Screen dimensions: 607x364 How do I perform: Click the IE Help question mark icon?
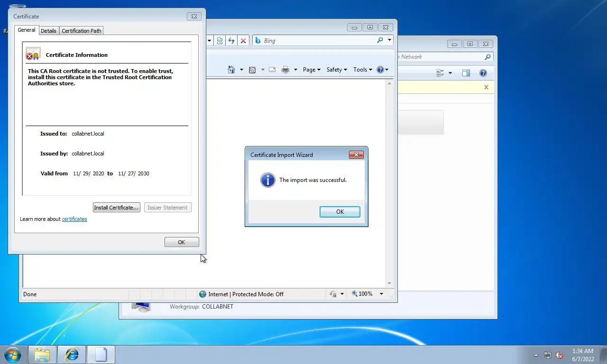coord(380,70)
